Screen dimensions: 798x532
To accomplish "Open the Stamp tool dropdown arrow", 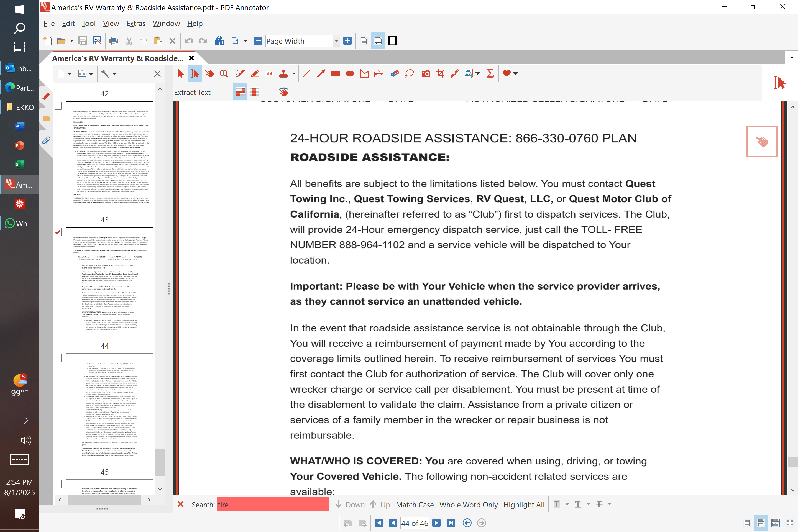I will (294, 74).
